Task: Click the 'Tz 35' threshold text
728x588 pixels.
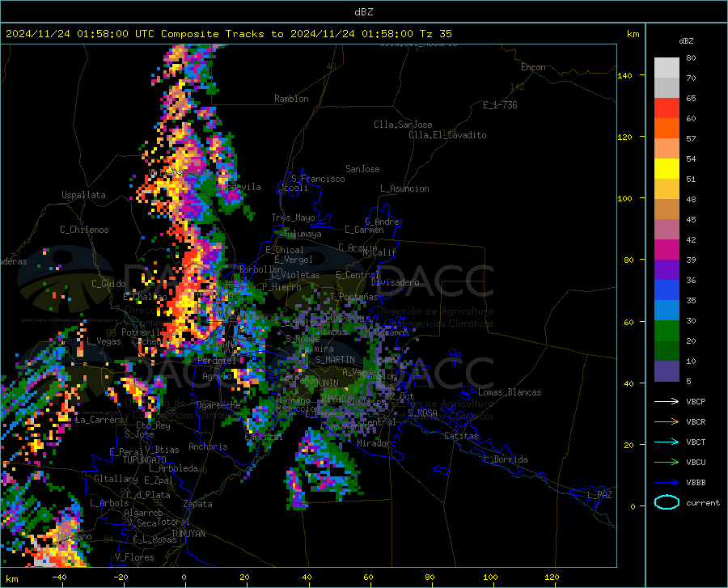Action: (435, 34)
